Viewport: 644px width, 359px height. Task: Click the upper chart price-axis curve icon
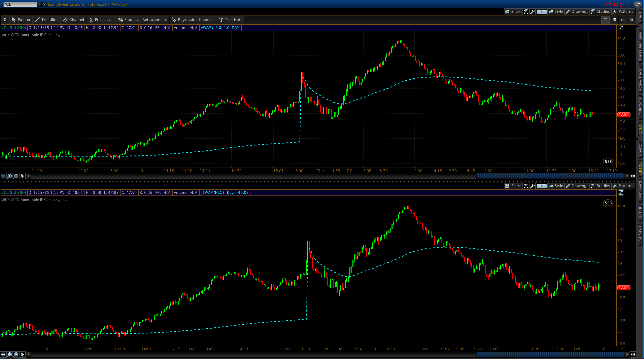tap(621, 28)
